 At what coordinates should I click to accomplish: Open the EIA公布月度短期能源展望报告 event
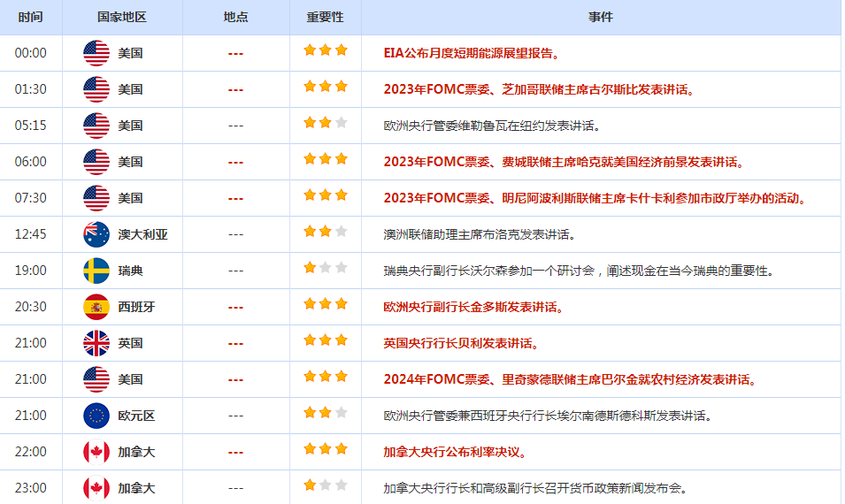point(472,53)
